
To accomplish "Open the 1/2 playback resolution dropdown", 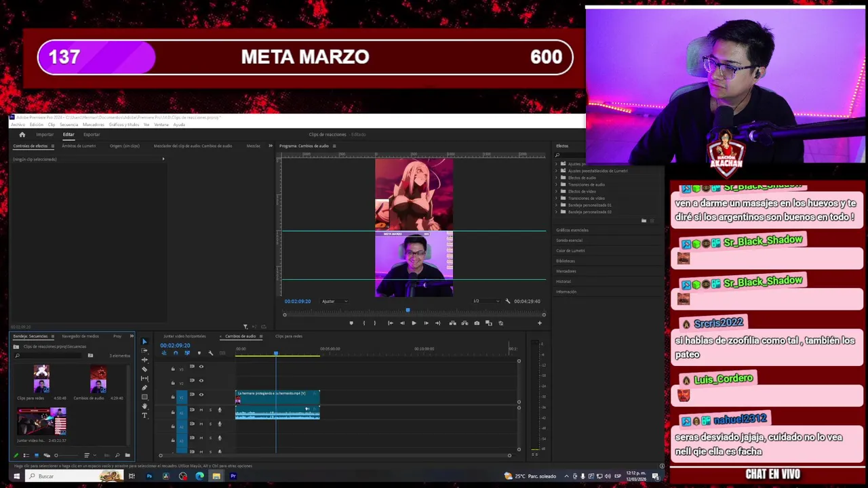I will click(486, 301).
